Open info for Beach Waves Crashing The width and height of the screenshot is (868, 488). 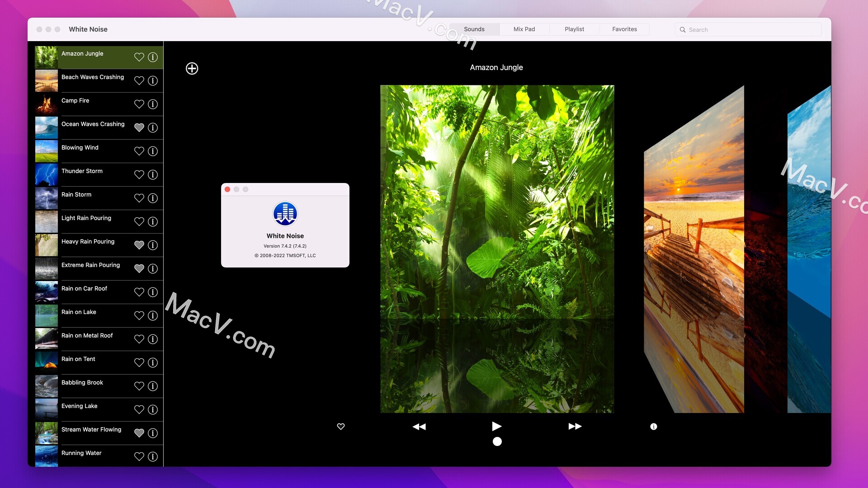pyautogui.click(x=153, y=81)
